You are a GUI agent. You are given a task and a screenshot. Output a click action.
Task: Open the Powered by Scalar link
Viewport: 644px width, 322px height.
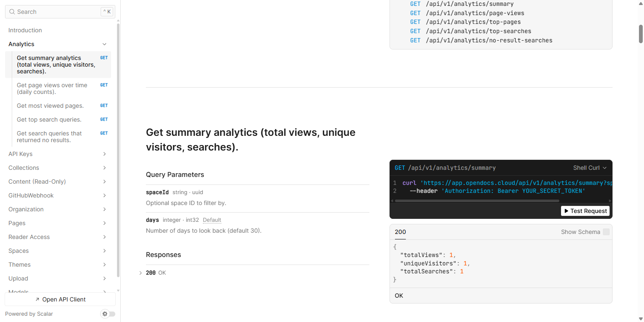(29, 314)
